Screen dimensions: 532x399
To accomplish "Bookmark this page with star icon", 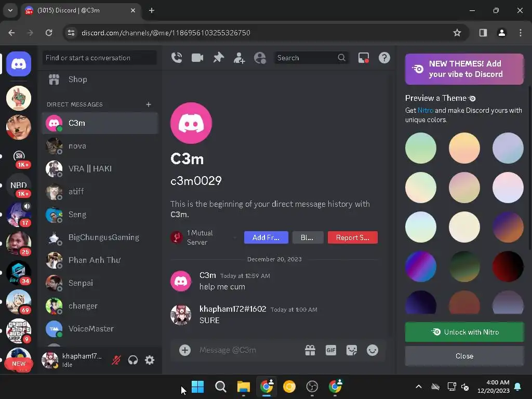I will [x=457, y=33].
